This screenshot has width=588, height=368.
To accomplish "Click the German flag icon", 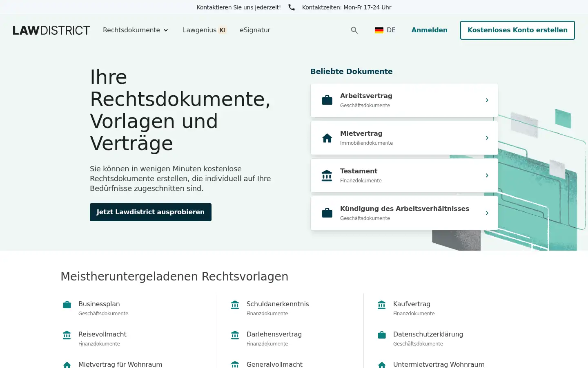I will [379, 30].
